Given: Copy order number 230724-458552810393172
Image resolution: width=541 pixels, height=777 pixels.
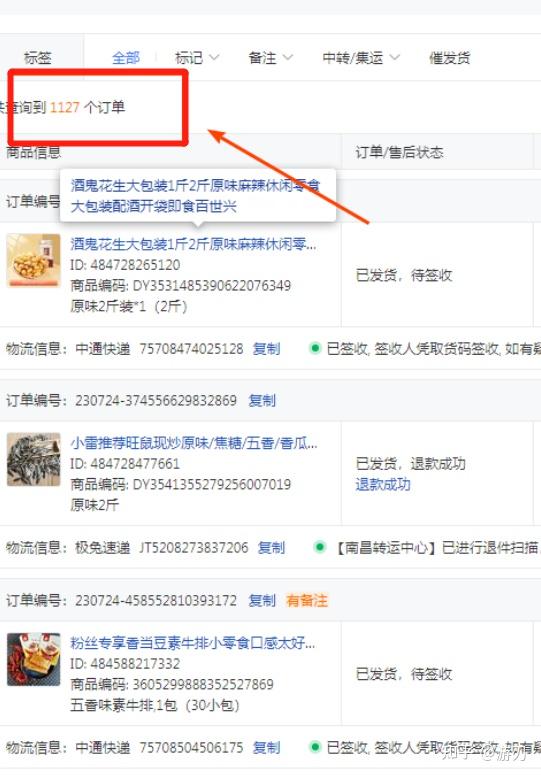Looking at the screenshot, I should click(x=262, y=600).
